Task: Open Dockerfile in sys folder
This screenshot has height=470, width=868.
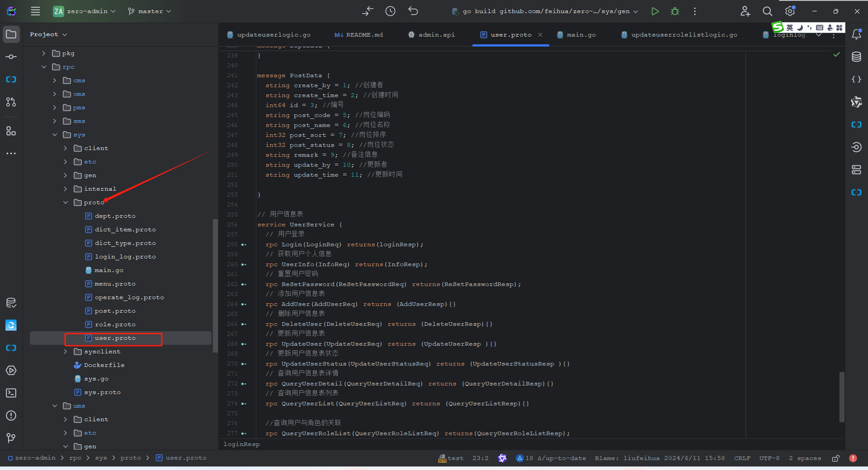Action: [x=104, y=365]
